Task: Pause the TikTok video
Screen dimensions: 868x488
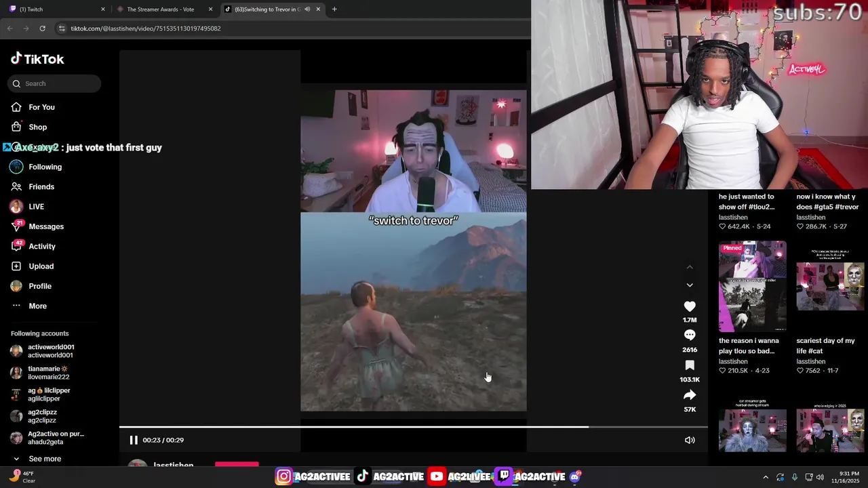Action: [x=134, y=440]
